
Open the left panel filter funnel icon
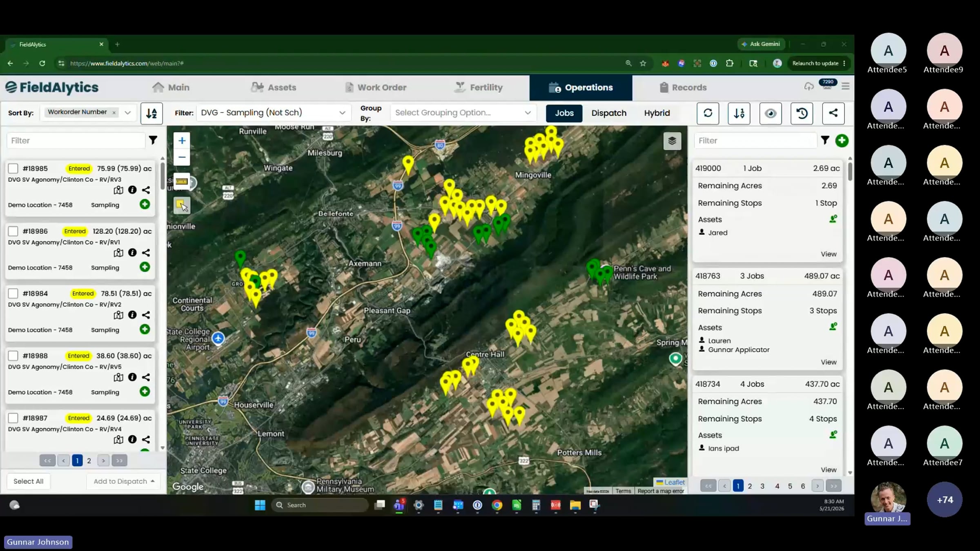pos(153,140)
